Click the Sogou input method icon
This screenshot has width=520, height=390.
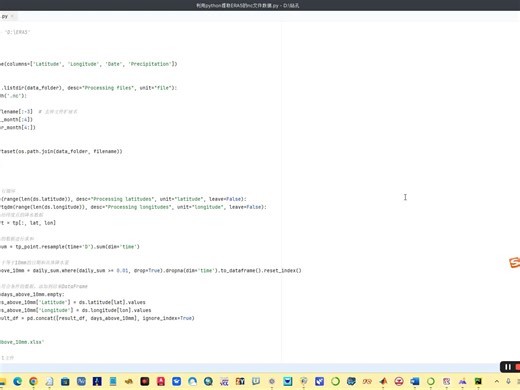point(515,262)
